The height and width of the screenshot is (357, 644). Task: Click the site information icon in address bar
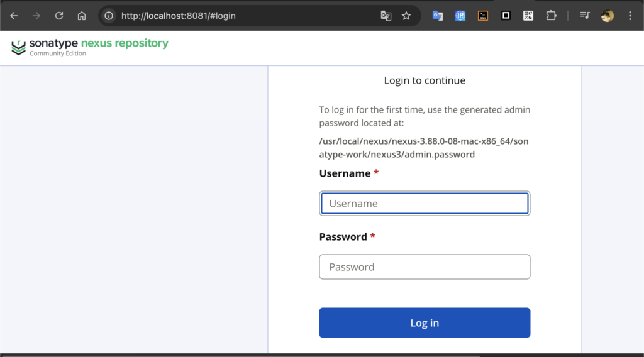109,16
